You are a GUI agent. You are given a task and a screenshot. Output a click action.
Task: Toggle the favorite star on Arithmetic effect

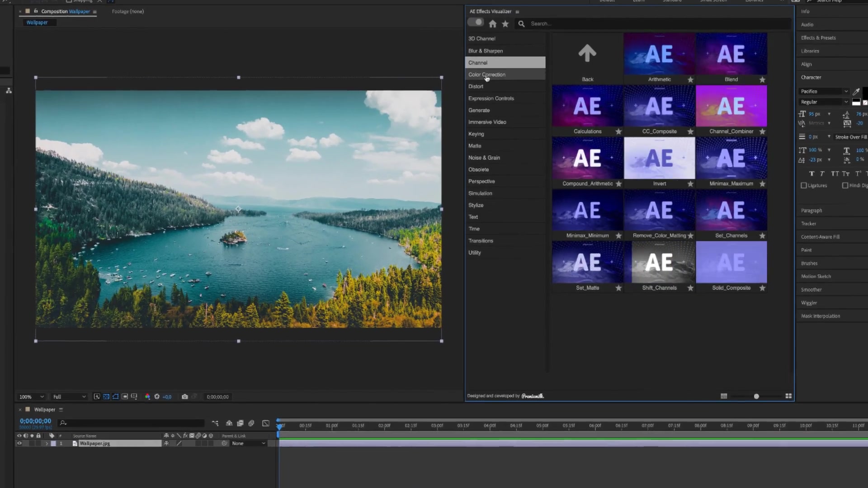tap(690, 79)
